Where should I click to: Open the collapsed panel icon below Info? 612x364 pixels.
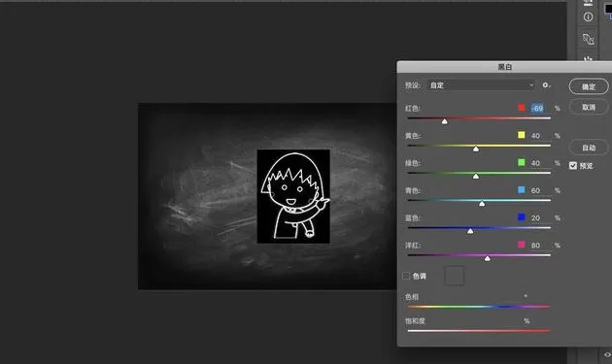click(x=588, y=39)
